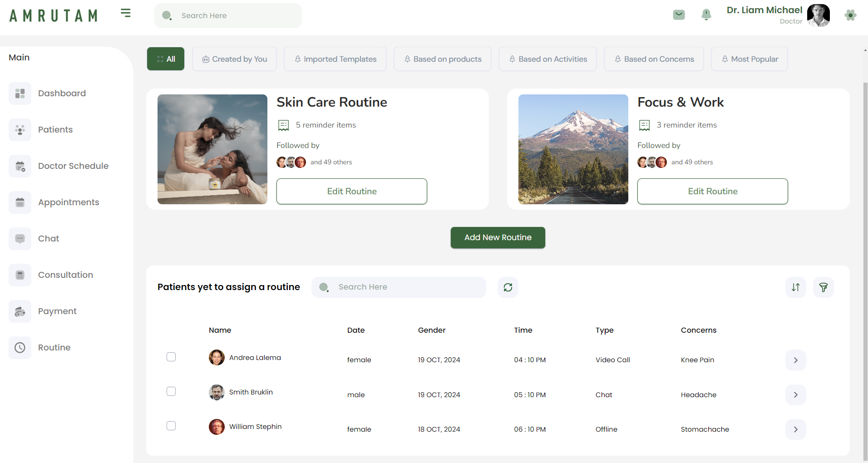Switch to Most Popular tab

pyautogui.click(x=750, y=59)
